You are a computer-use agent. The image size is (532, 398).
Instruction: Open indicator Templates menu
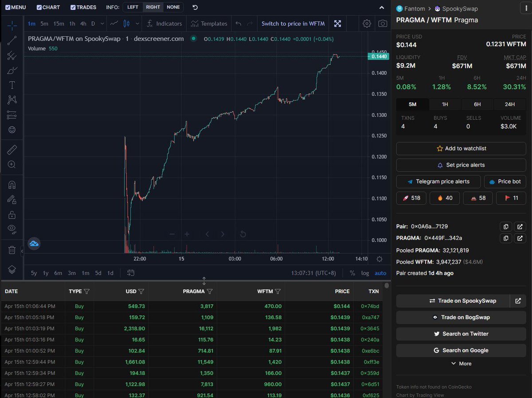coord(209,24)
